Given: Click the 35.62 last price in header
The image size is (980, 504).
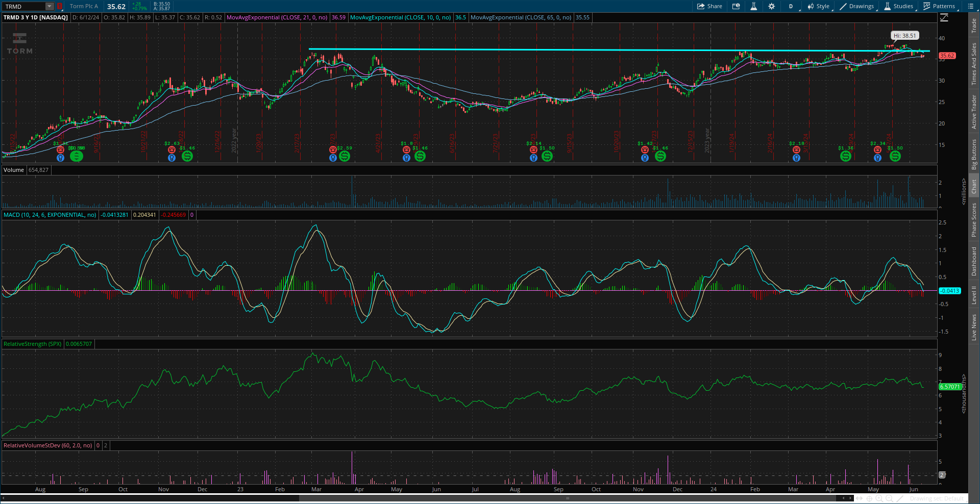Looking at the screenshot, I should pos(116,7).
